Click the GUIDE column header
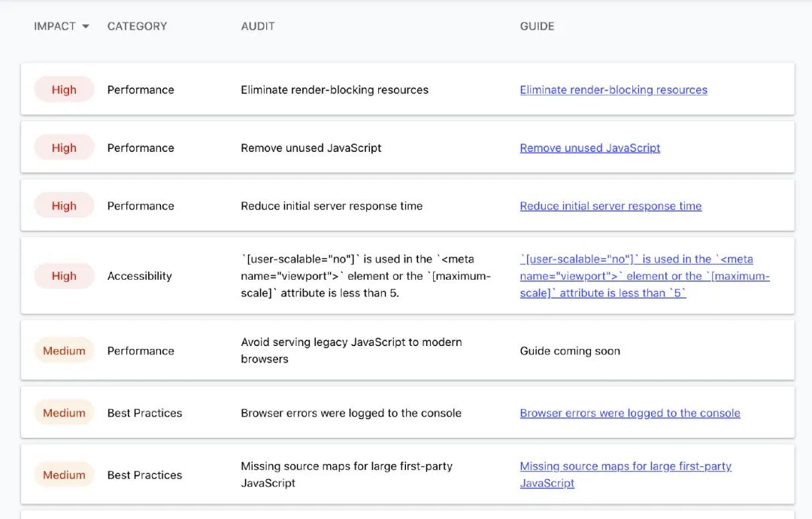 (x=537, y=26)
